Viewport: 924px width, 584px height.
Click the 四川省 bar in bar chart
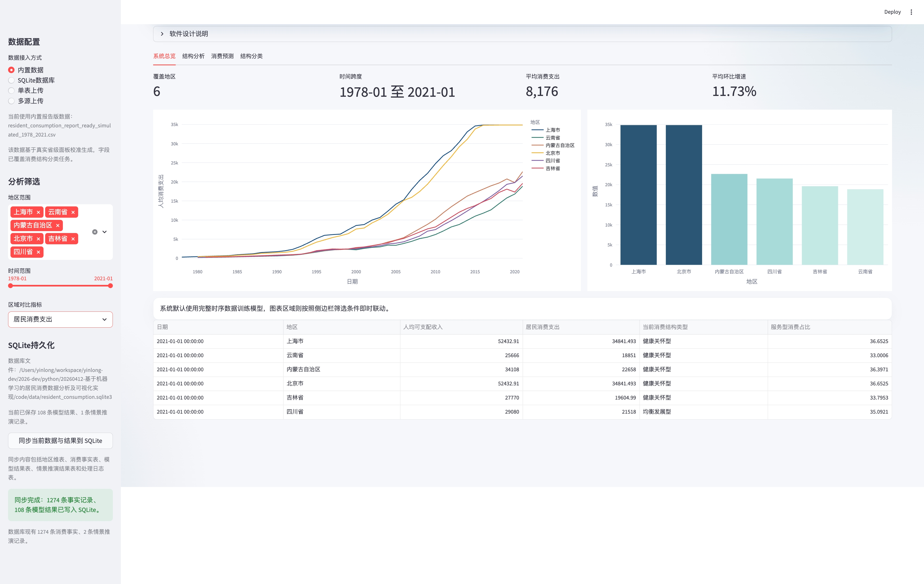pos(774,222)
